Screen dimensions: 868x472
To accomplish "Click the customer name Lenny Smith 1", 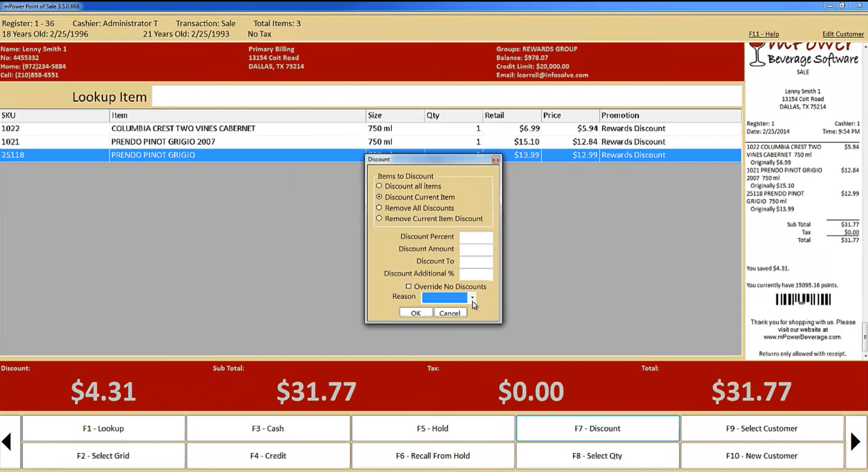I will pyautogui.click(x=44, y=49).
